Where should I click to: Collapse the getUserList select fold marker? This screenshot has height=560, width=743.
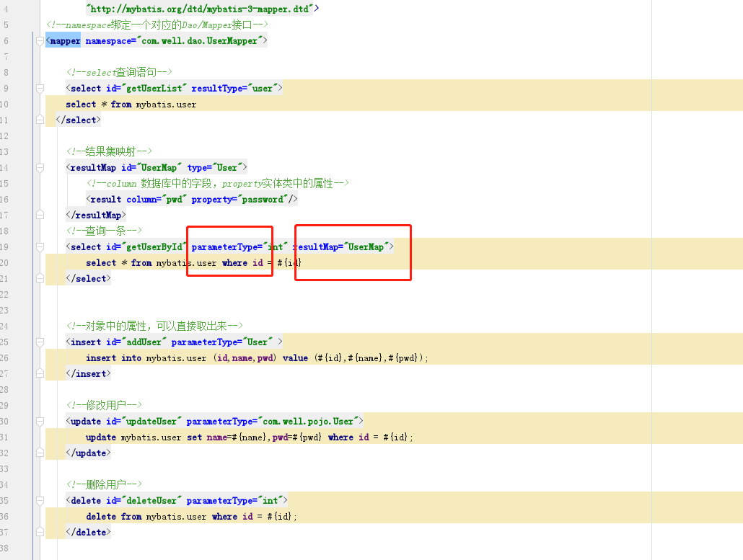[x=40, y=89]
